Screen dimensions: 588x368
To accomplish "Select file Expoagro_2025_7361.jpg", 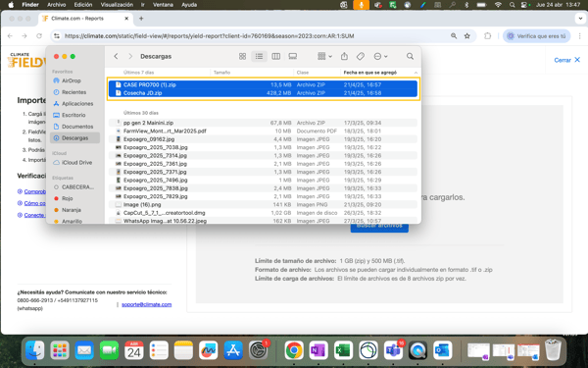I will click(263, 164).
